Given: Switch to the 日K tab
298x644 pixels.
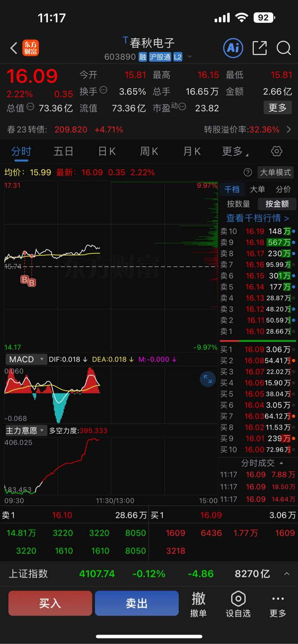Looking at the screenshot, I should tap(107, 151).
